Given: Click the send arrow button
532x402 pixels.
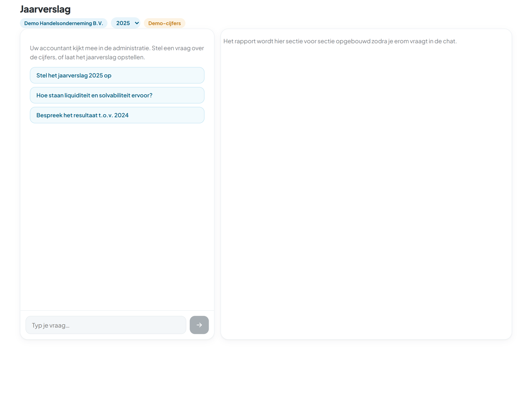Looking at the screenshot, I should pyautogui.click(x=199, y=325).
